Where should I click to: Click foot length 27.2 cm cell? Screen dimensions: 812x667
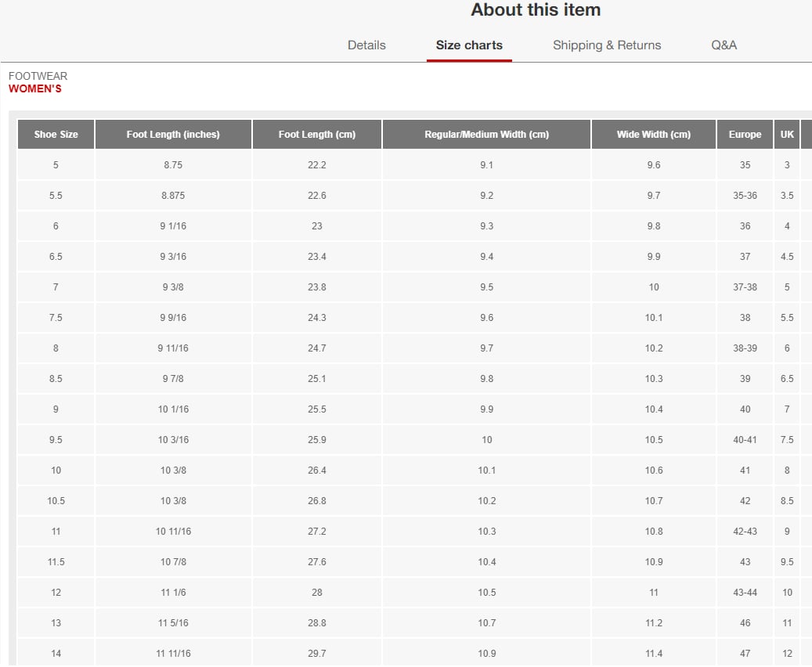(x=317, y=532)
